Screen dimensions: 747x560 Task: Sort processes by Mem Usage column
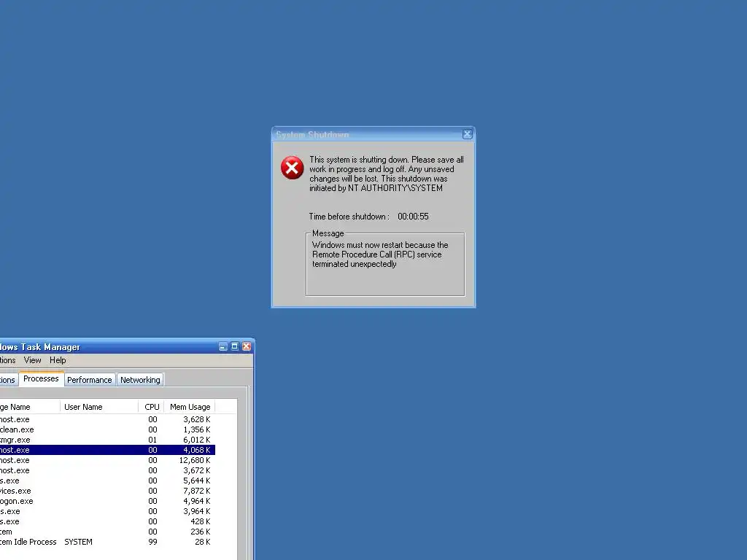(x=190, y=407)
